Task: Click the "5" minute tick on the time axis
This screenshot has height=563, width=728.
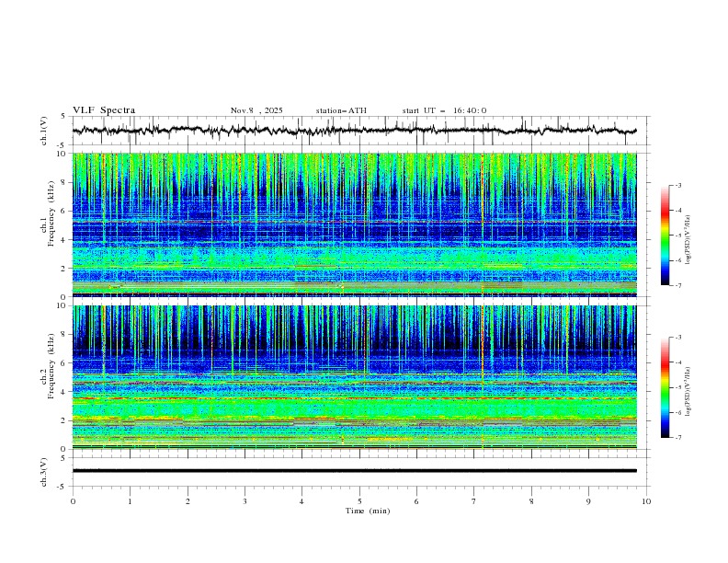Action: [359, 501]
